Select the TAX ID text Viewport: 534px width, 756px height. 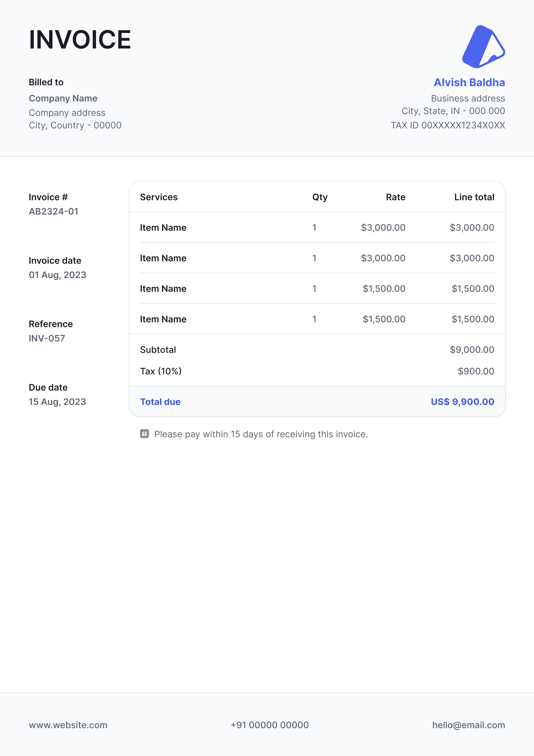point(448,125)
